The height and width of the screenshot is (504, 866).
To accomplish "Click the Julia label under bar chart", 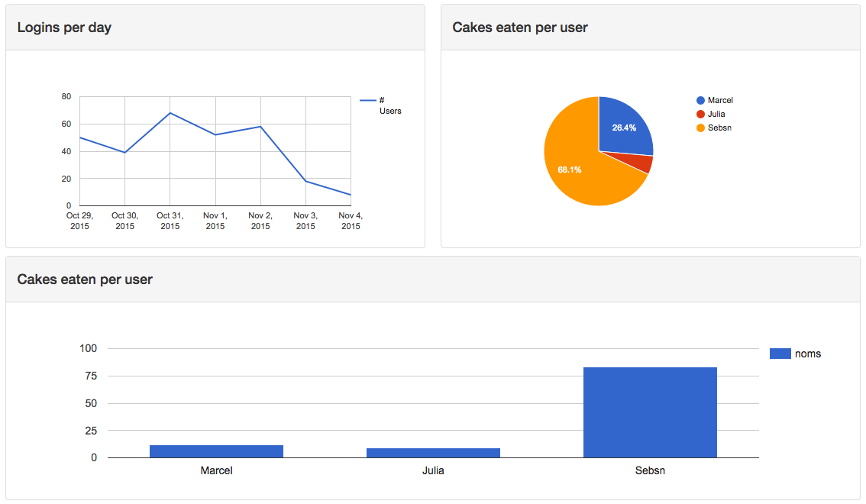I will 433,471.
